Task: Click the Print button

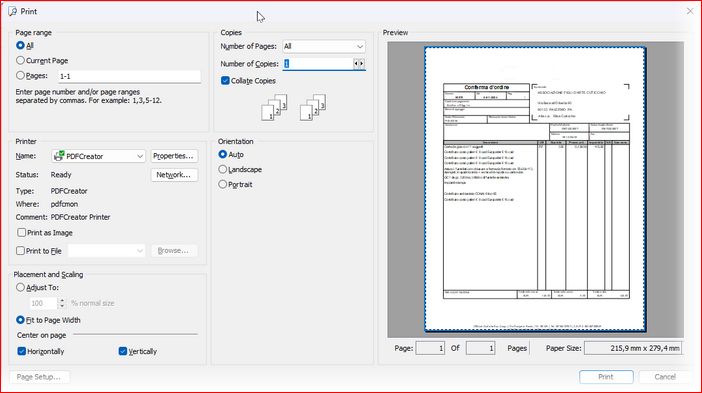Action: click(x=606, y=377)
